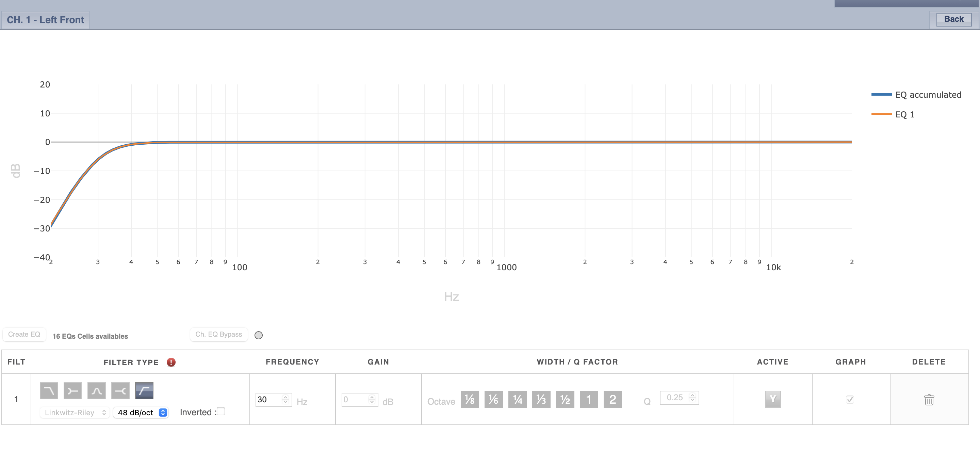Viewport: 980px width, 452px height.
Task: Toggle the Active Y button for filter 1
Action: (x=772, y=399)
